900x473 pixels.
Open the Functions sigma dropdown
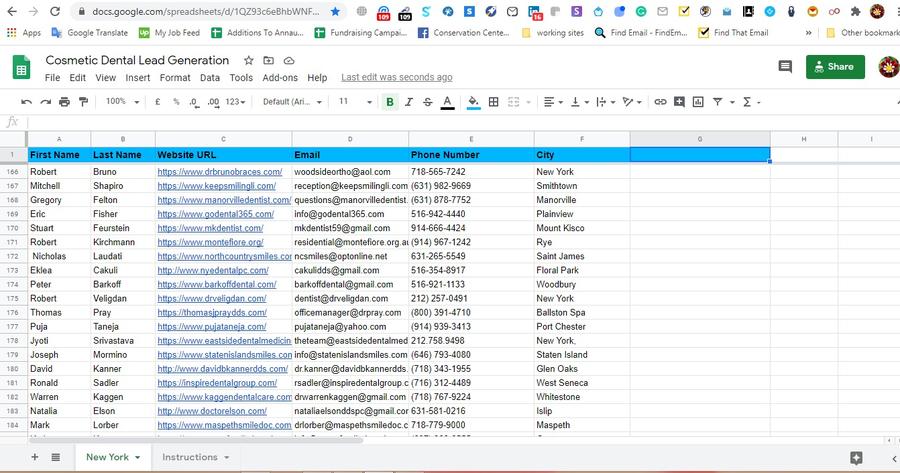[751, 102]
